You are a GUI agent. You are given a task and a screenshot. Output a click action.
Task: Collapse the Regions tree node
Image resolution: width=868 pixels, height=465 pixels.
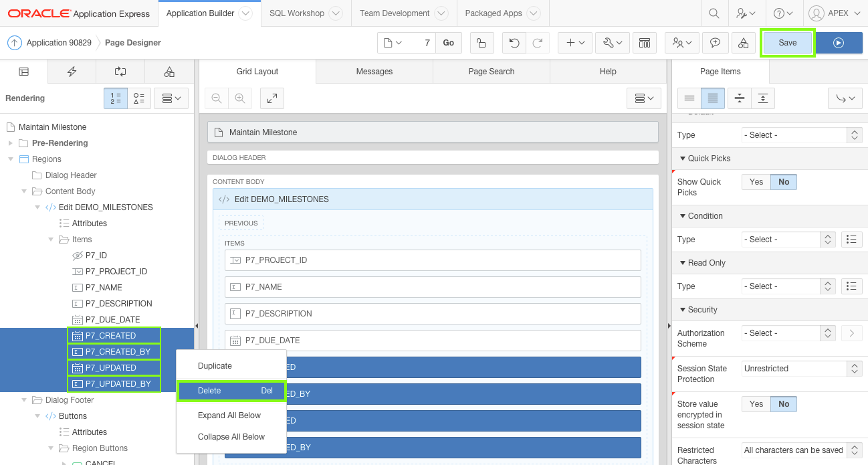(x=10, y=159)
